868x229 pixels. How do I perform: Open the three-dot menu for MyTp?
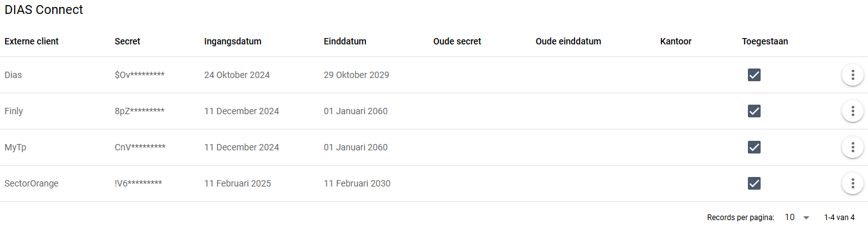pyautogui.click(x=852, y=147)
